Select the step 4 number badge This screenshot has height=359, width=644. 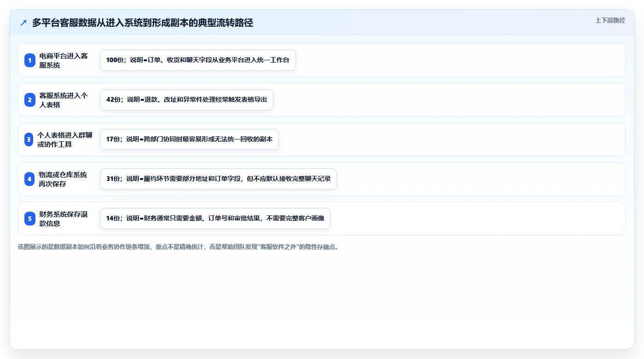(x=29, y=179)
